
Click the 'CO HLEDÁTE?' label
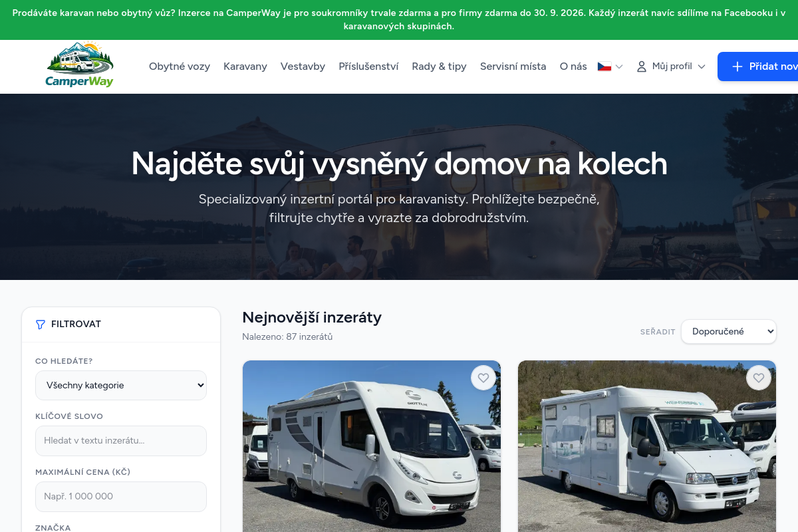point(64,362)
